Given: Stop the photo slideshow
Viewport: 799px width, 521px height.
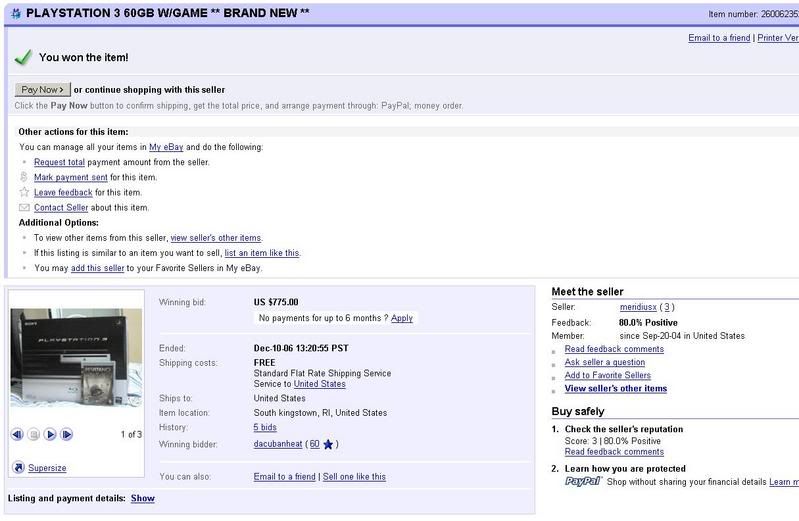Looking at the screenshot, I should click(x=34, y=434).
